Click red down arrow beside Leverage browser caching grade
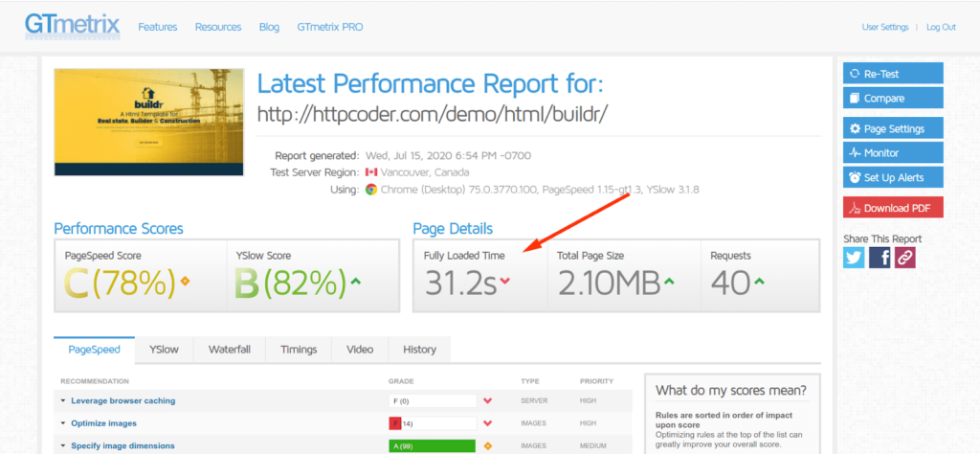 487,401
